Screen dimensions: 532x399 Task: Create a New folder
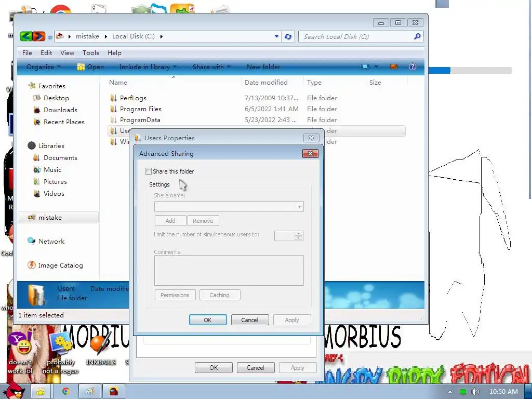click(x=263, y=67)
